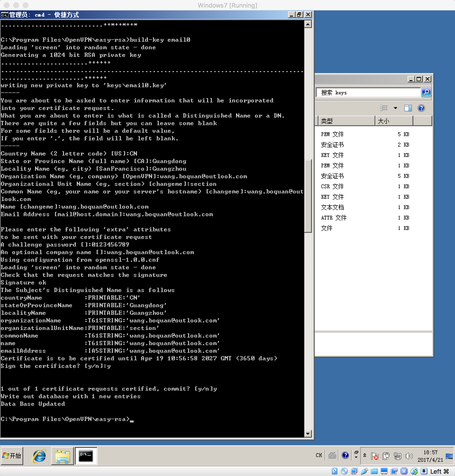
Task: Click the CH input language indicator
Action: [319, 455]
